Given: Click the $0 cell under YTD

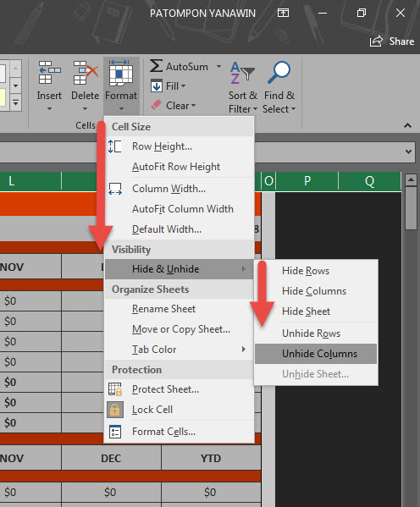Looking at the screenshot, I should coord(211,492).
